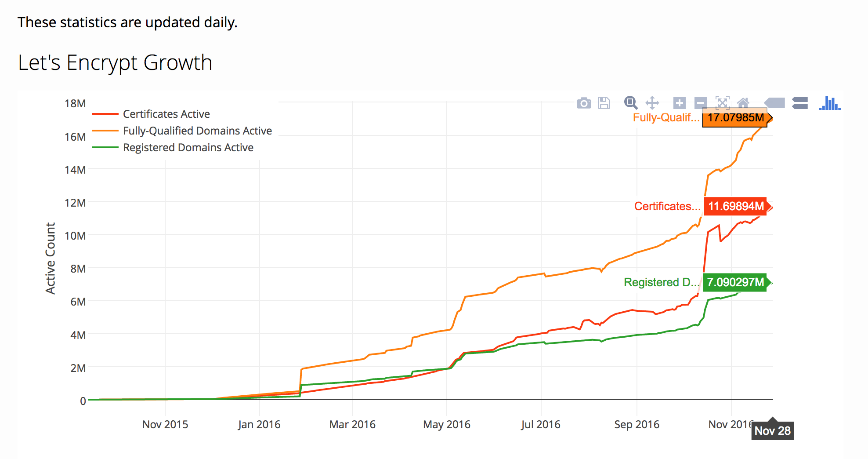Download the plot using the camera icon
The image size is (868, 459).
pyautogui.click(x=584, y=103)
